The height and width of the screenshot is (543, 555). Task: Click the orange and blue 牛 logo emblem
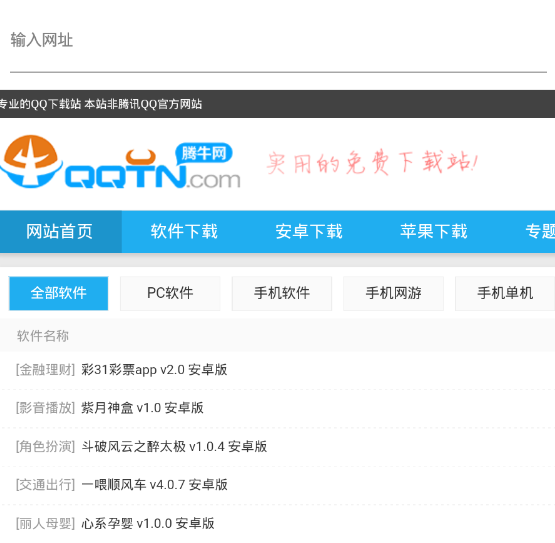click(31, 161)
